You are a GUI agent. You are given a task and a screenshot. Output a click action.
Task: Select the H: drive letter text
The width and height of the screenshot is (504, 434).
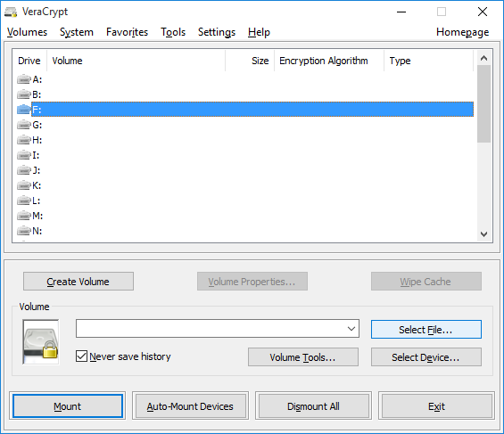pyautogui.click(x=37, y=140)
